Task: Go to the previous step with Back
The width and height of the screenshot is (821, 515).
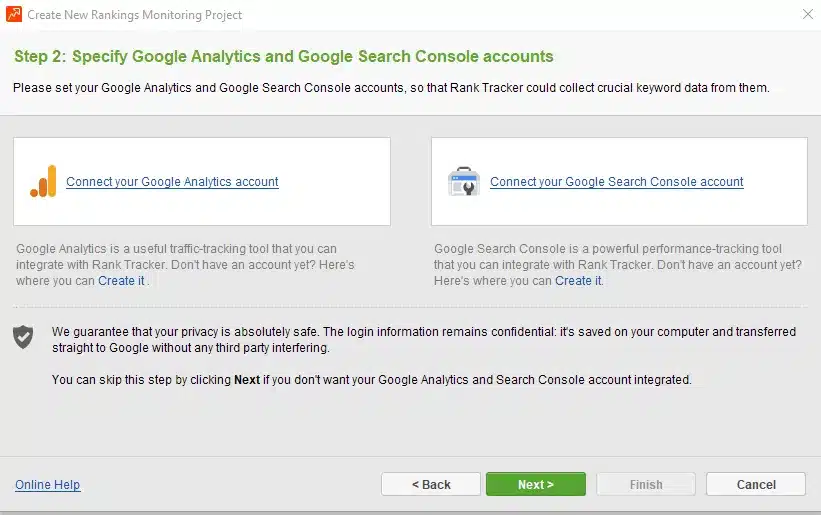Action: 431,484
